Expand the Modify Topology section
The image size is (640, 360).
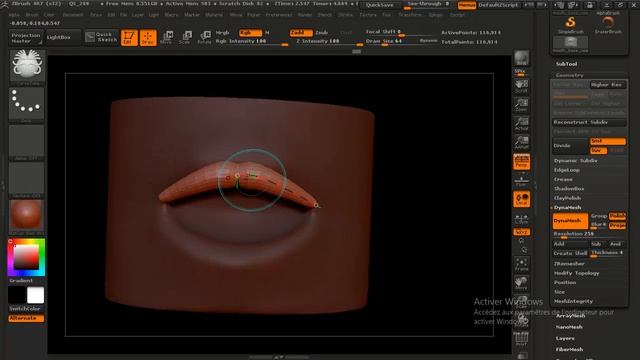pos(576,273)
